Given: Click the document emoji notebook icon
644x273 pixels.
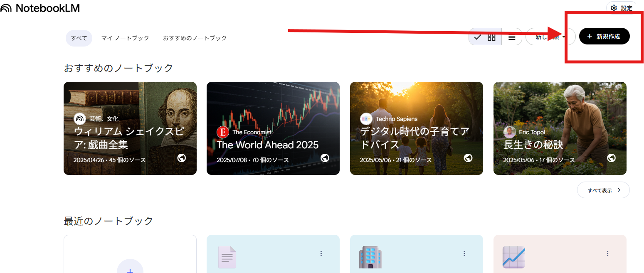Looking at the screenshot, I should (227, 257).
